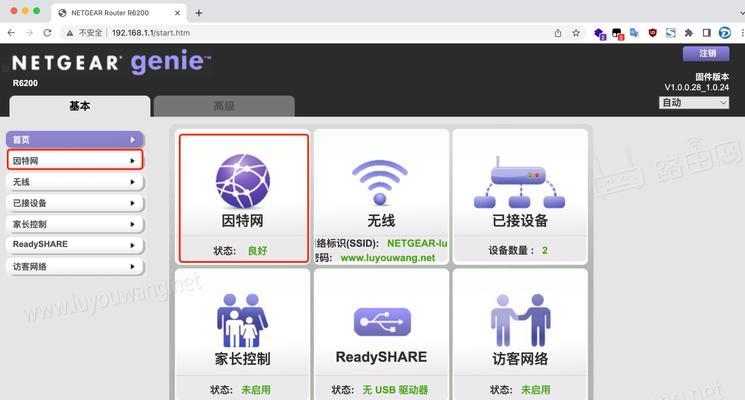Image resolution: width=745 pixels, height=400 pixels.
Task: Toggle the browser side panel icon
Action: [707, 33]
